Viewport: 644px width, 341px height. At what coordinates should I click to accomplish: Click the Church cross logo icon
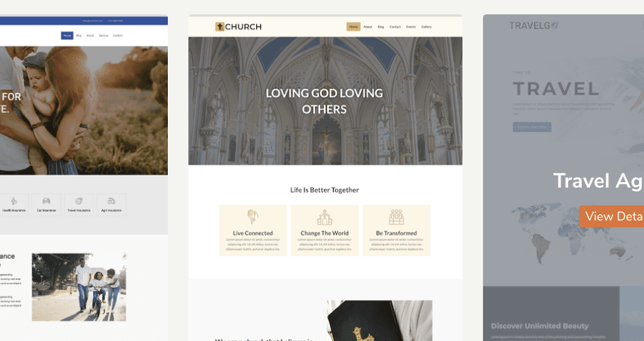pyautogui.click(x=220, y=27)
